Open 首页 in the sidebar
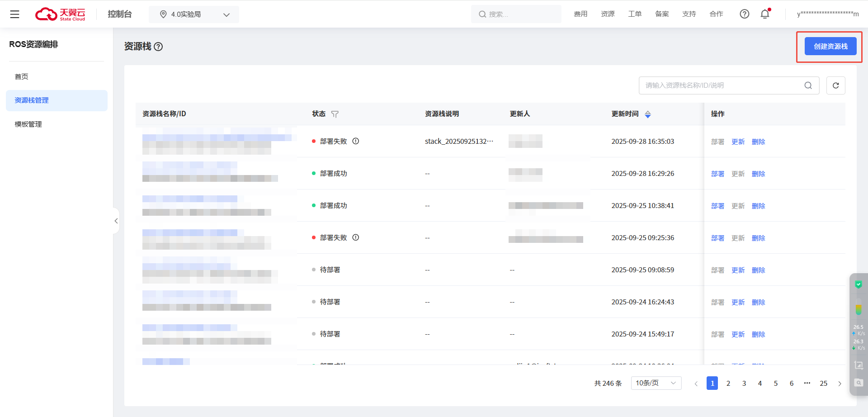Viewport: 868px width, 417px height. click(x=21, y=77)
